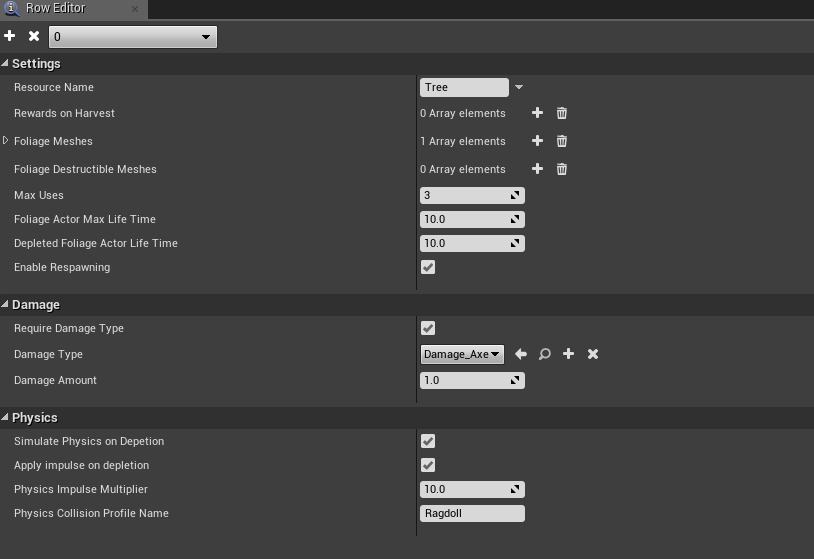Screen dimensions: 814x559
Task: Open Damage_Axe damage type dropdown
Action: pos(462,355)
